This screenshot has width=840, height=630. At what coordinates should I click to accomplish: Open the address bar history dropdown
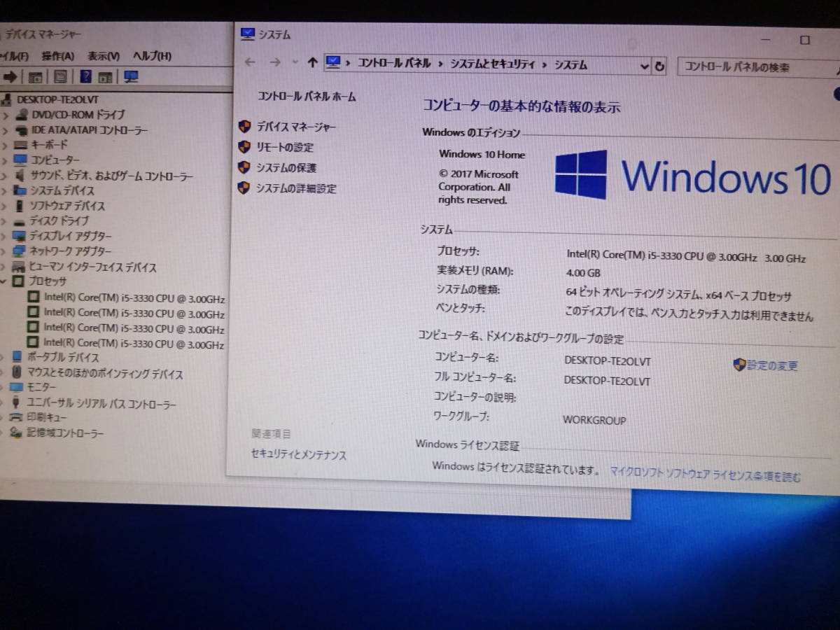pos(645,66)
